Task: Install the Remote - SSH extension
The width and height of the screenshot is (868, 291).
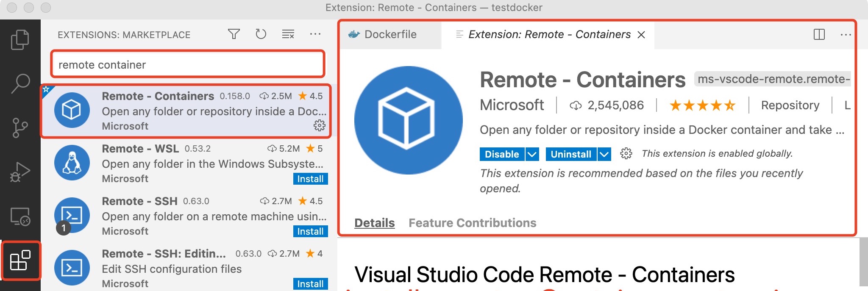Action: 310,231
